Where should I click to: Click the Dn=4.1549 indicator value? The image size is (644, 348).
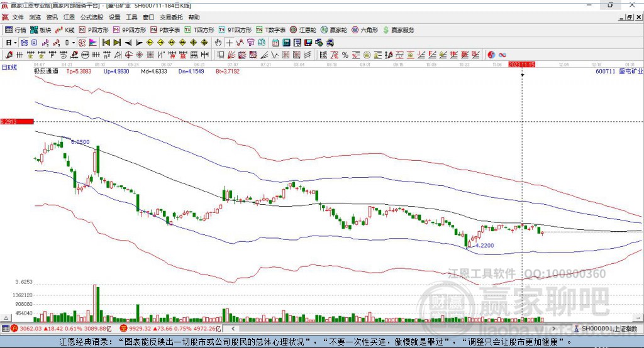pyautogui.click(x=191, y=71)
